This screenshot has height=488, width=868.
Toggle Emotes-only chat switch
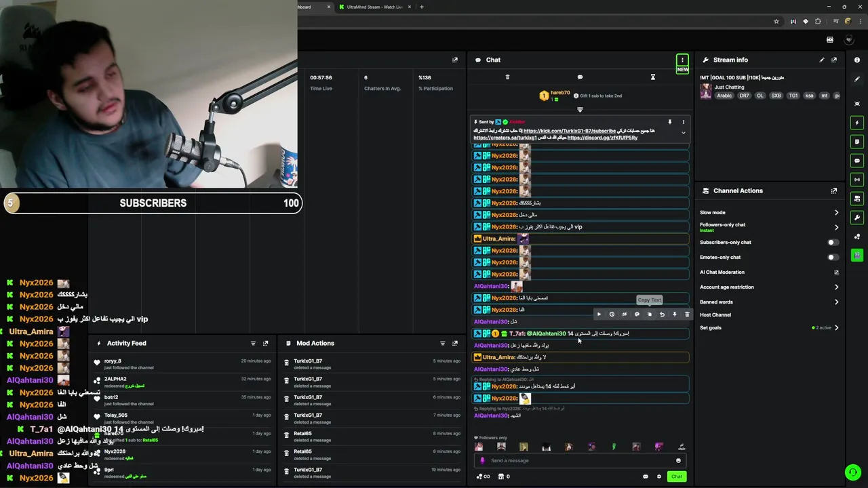tap(833, 258)
